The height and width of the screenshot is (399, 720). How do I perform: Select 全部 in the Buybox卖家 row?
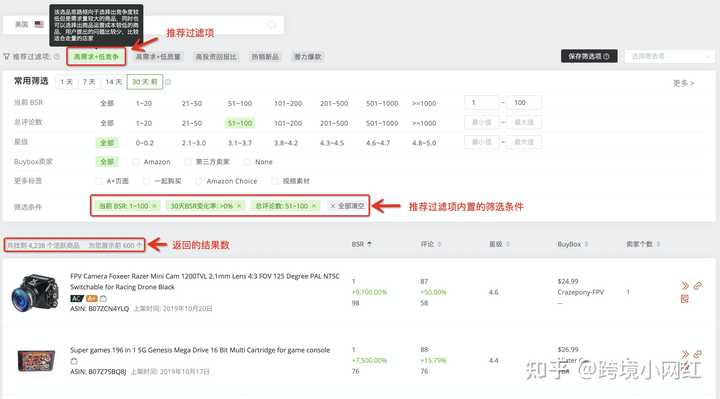[107, 162]
